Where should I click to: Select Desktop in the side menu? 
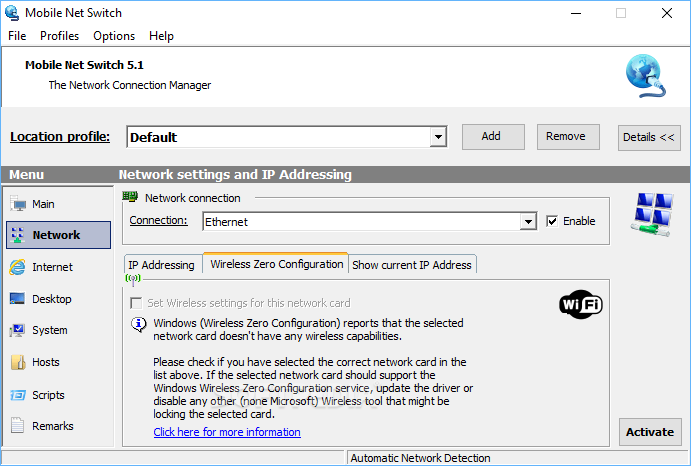coord(52,299)
